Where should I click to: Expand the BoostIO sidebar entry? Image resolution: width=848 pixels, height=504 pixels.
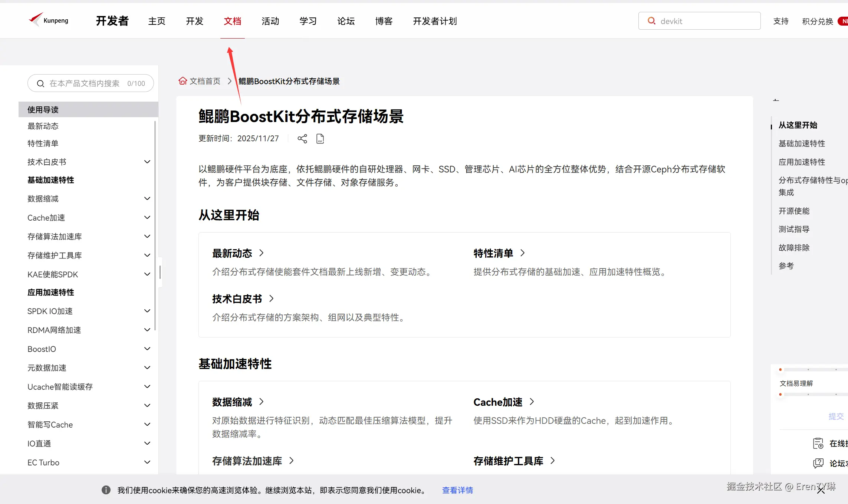tap(147, 349)
